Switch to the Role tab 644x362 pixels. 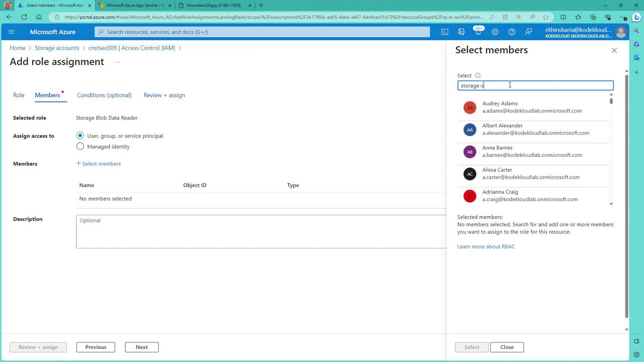(x=19, y=95)
